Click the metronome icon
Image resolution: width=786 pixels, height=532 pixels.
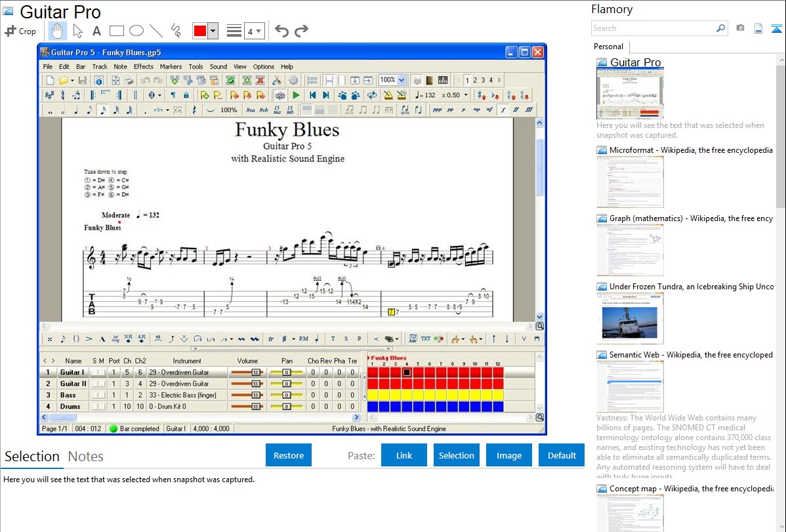[x=388, y=94]
